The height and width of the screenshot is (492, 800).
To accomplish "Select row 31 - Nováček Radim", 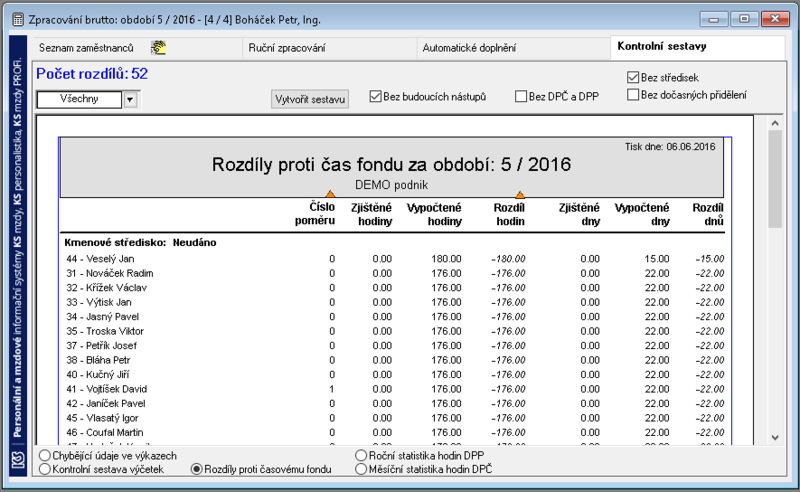I will 394,273.
